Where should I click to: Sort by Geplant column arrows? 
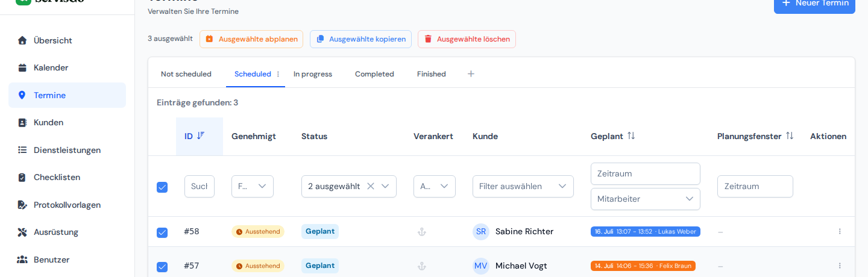tap(631, 135)
